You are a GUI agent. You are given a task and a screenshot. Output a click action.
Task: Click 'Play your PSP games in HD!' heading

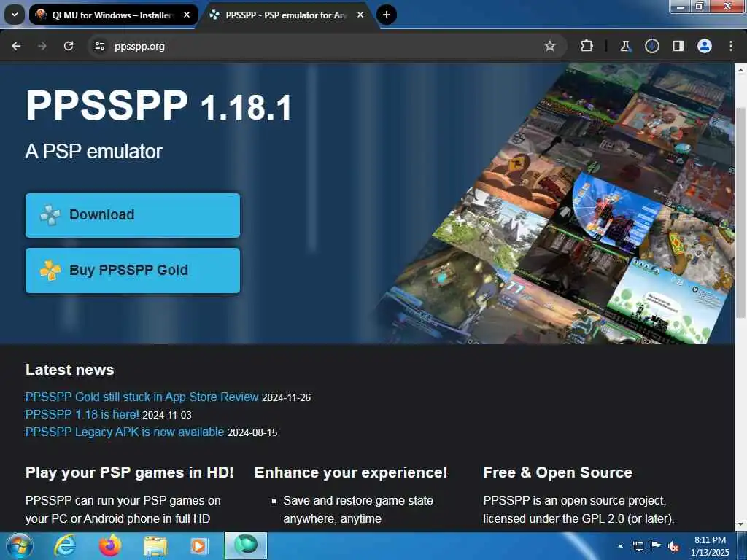[130, 472]
